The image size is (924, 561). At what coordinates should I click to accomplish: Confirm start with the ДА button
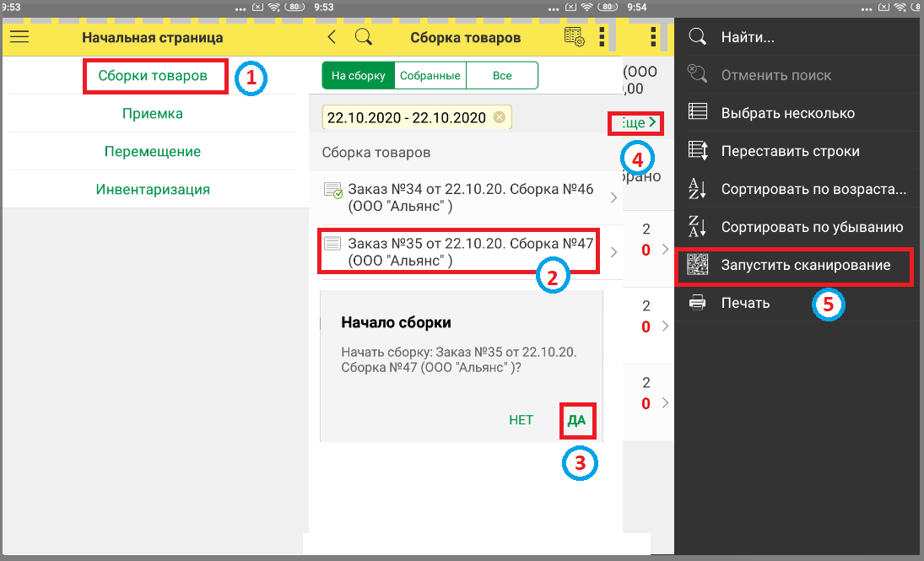pyautogui.click(x=576, y=420)
